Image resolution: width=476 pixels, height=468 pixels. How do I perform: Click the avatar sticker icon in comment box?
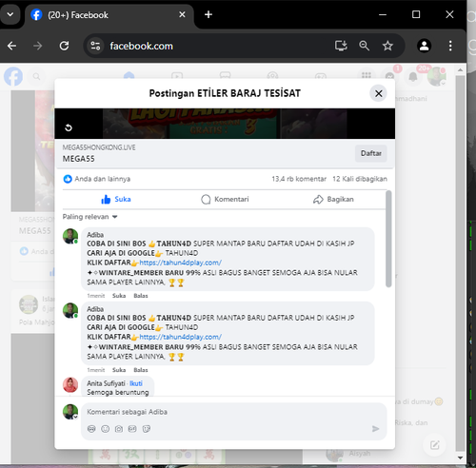coord(91,429)
